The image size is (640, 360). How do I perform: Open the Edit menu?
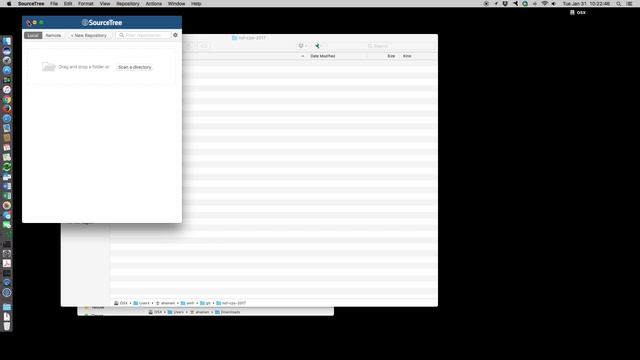[x=68, y=4]
